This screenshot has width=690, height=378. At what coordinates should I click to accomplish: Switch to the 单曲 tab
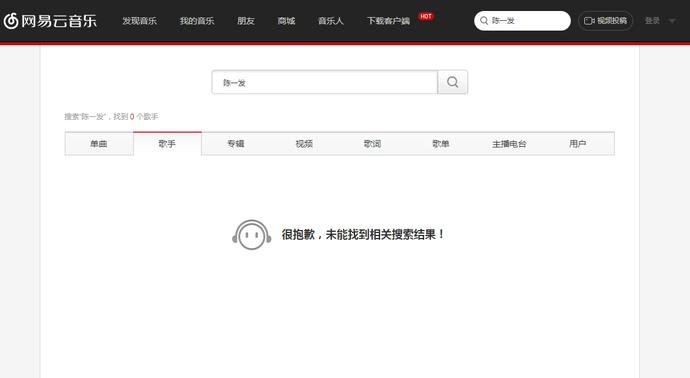99,144
